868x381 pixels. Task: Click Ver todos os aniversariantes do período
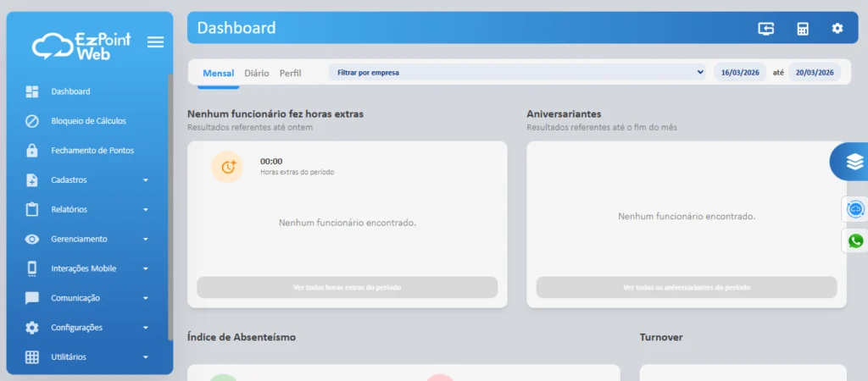click(x=687, y=288)
